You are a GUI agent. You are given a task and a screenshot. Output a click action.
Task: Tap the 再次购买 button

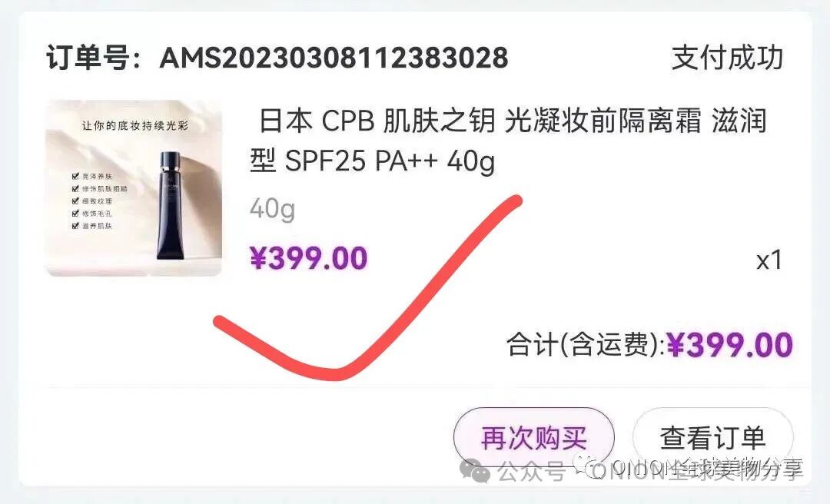pyautogui.click(x=533, y=438)
